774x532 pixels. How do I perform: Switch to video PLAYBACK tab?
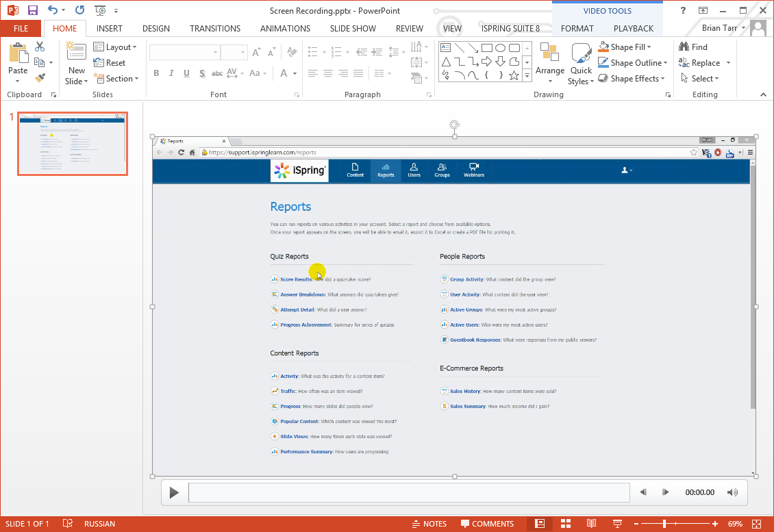634,28
